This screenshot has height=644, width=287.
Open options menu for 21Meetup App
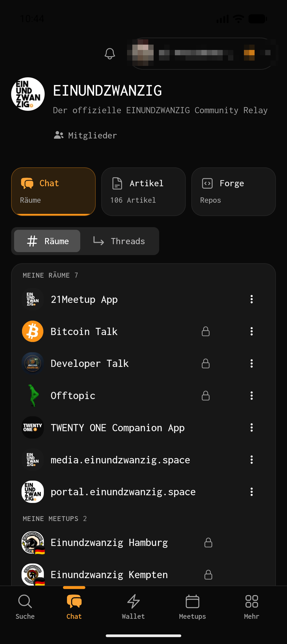click(251, 299)
